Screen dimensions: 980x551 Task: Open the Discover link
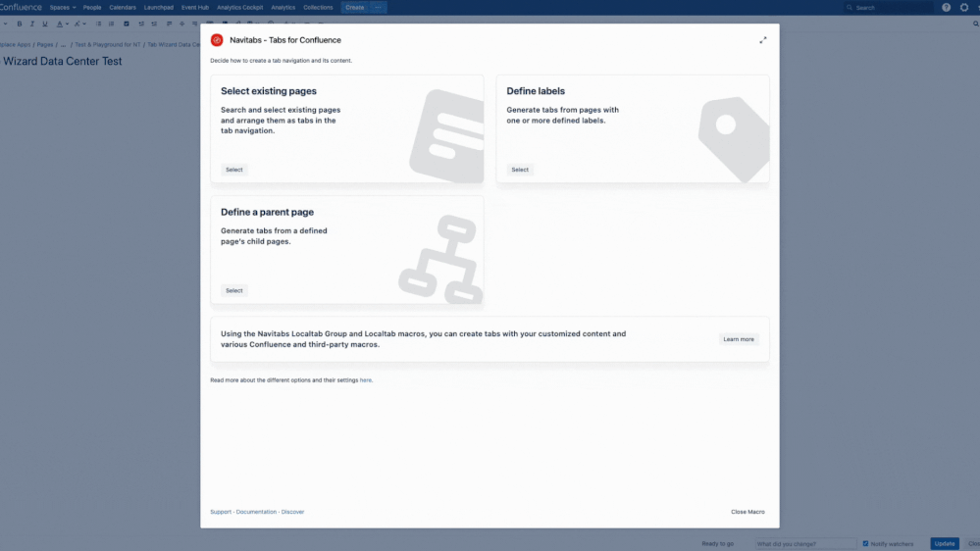tap(292, 512)
